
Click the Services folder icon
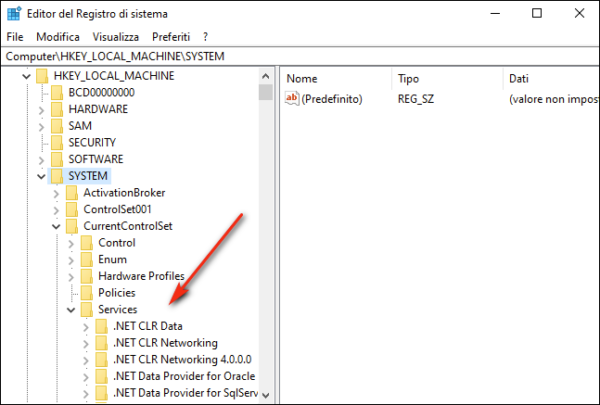click(x=87, y=309)
